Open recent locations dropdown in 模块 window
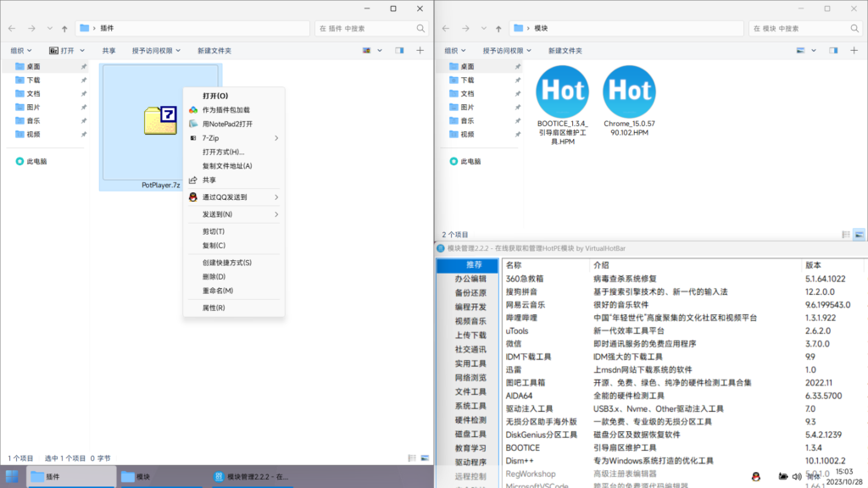Image resolution: width=868 pixels, height=488 pixels. tap(484, 28)
